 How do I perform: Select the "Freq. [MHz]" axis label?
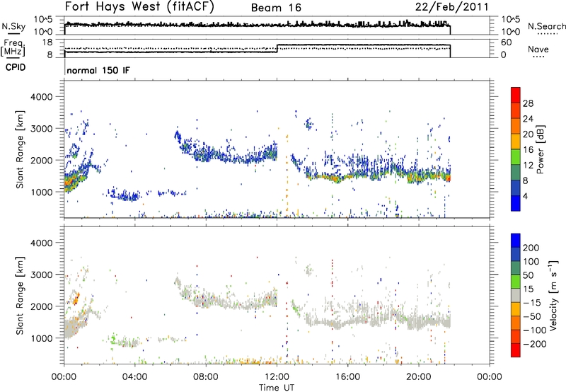pyautogui.click(x=13, y=48)
